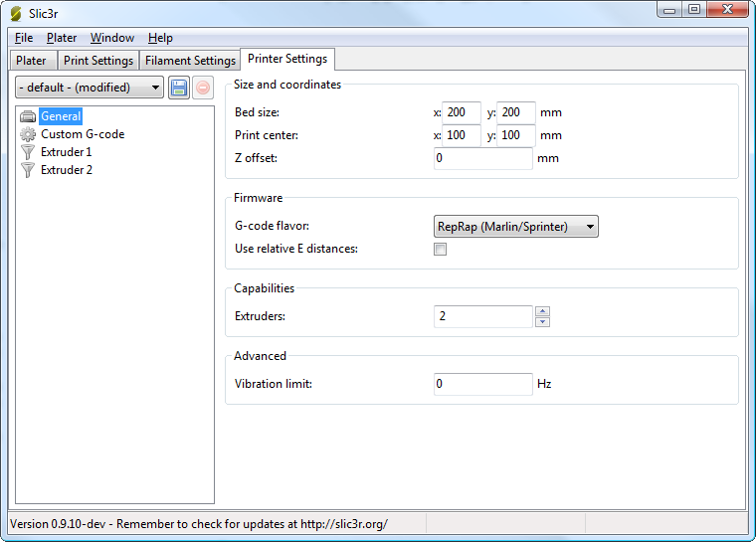Click the save preset floppy disk icon
This screenshot has height=542, width=756.
pyautogui.click(x=179, y=88)
